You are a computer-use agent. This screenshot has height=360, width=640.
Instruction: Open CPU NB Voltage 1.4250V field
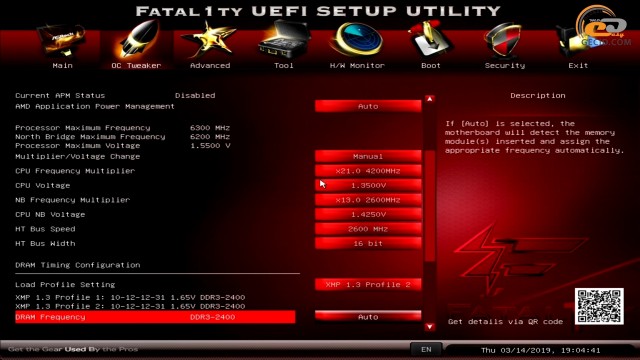(368, 214)
